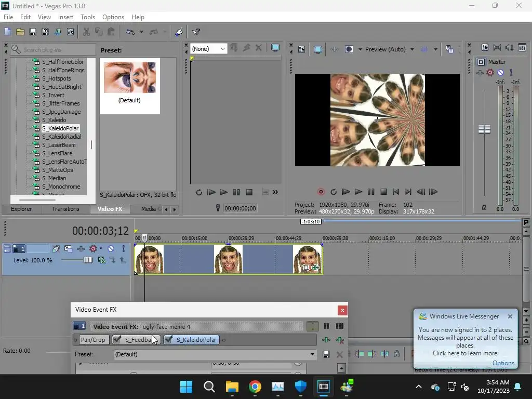Open the trimmer (None) dropdown
Screen dimensions: 532x399
pos(208,48)
